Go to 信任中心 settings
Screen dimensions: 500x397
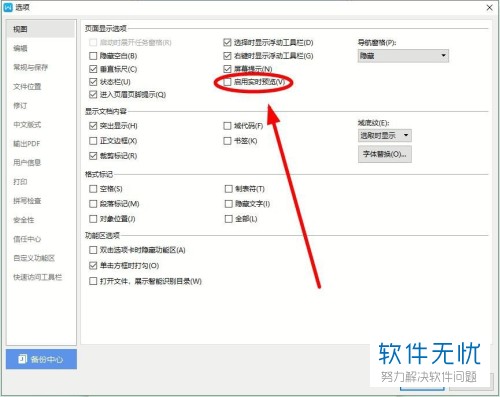click(x=27, y=239)
